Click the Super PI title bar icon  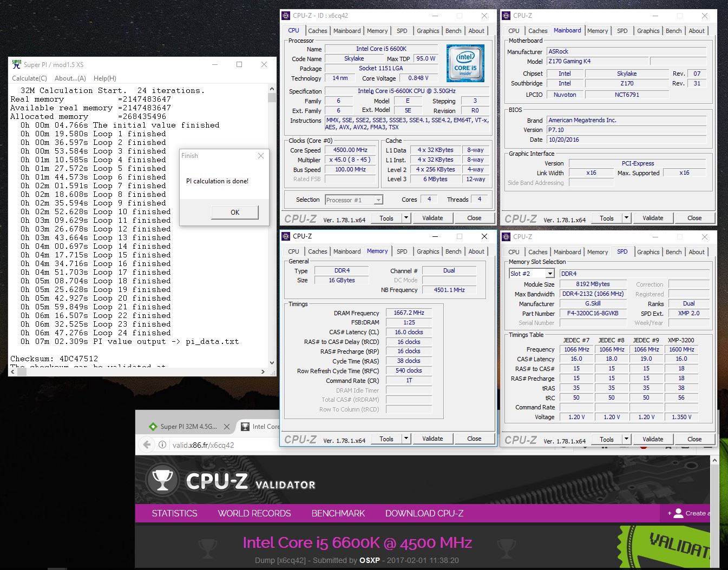pyautogui.click(x=17, y=64)
